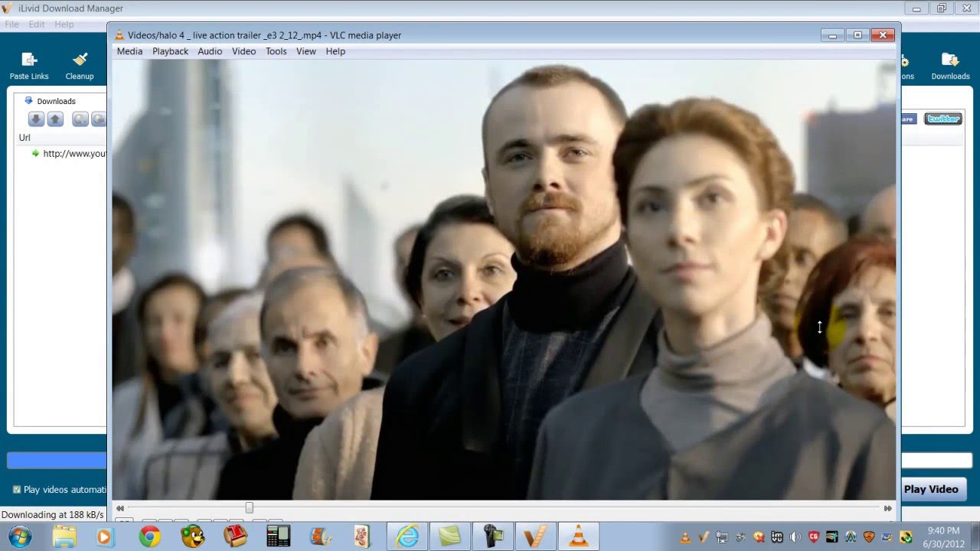Step backward with VLC seek-bar left arrows

pos(119,508)
